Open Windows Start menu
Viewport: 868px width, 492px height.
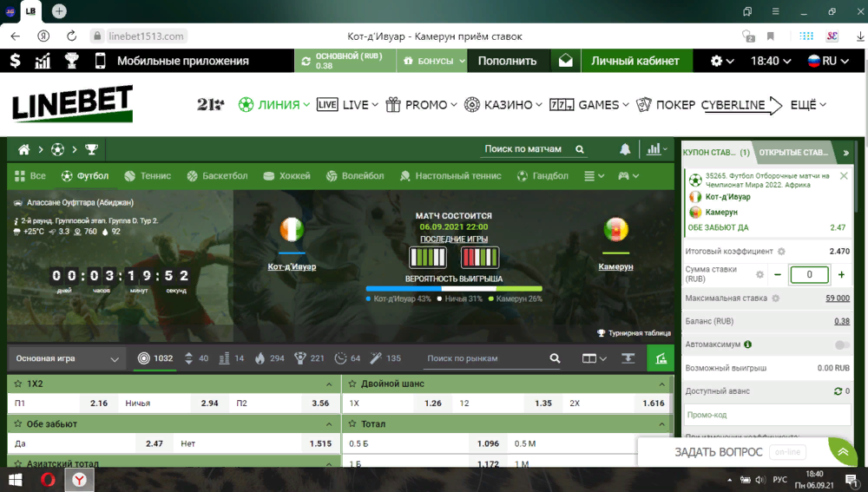coord(15,480)
